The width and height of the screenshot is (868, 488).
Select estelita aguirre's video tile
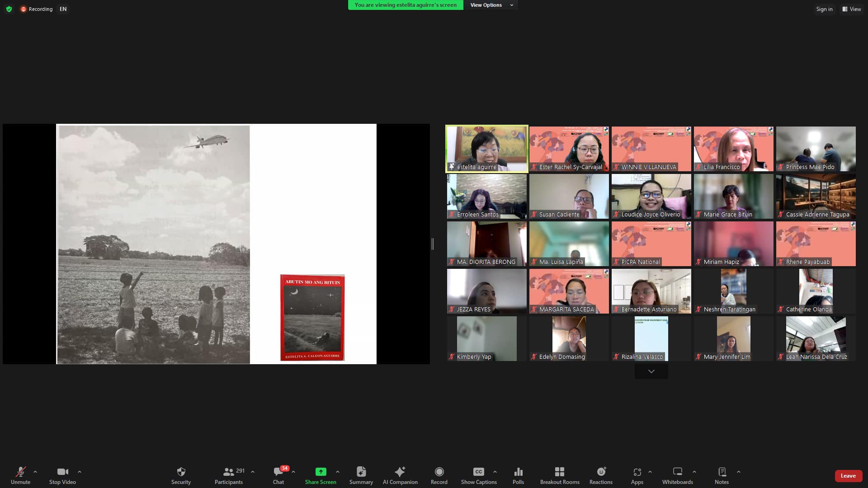pos(486,149)
